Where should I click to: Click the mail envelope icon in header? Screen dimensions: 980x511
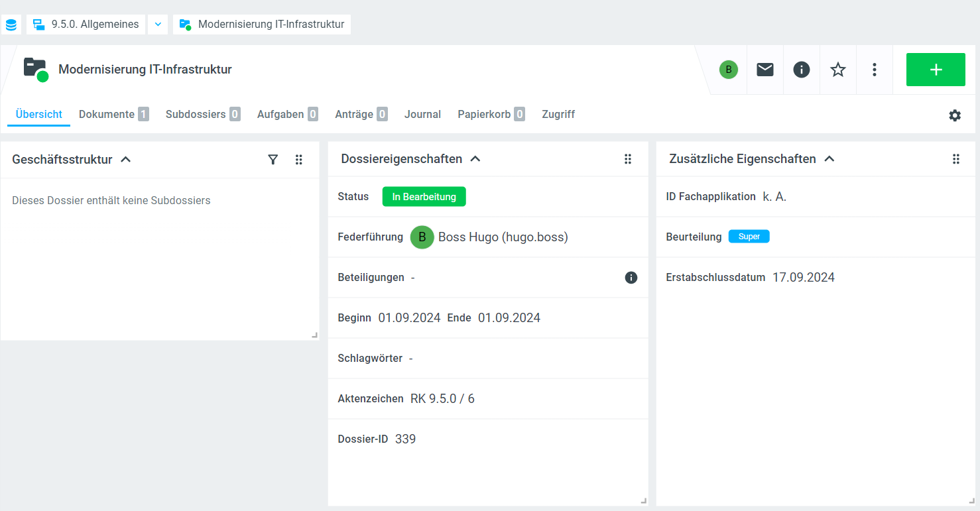pyautogui.click(x=765, y=70)
